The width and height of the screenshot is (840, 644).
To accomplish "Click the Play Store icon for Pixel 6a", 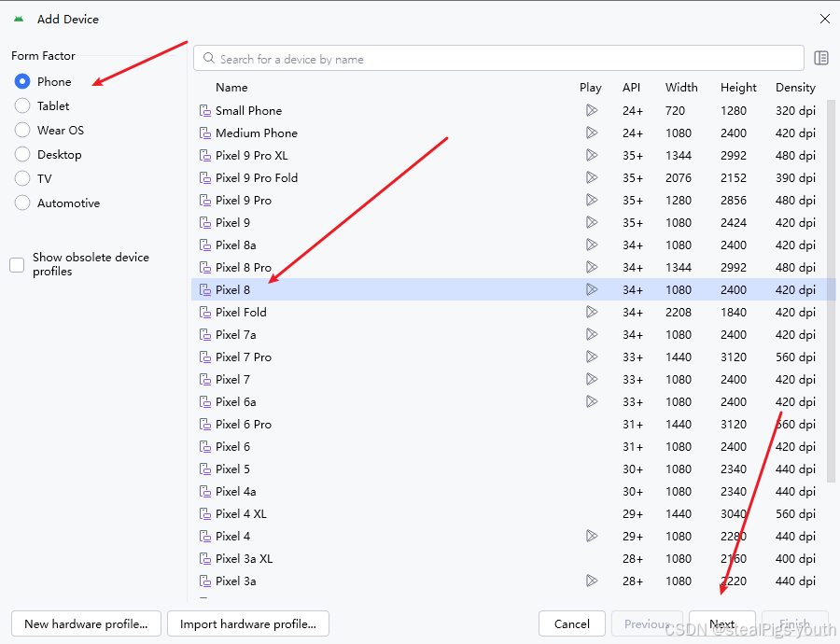I will (x=592, y=402).
